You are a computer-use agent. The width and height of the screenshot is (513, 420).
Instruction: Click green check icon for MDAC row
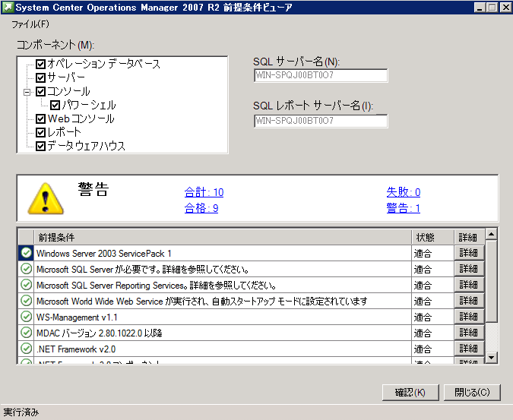coord(26,333)
